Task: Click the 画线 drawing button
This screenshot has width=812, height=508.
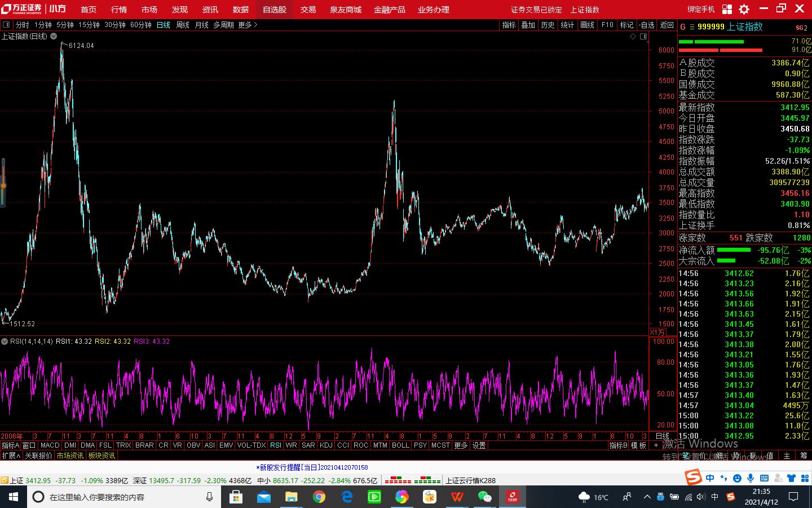Action: click(x=588, y=25)
